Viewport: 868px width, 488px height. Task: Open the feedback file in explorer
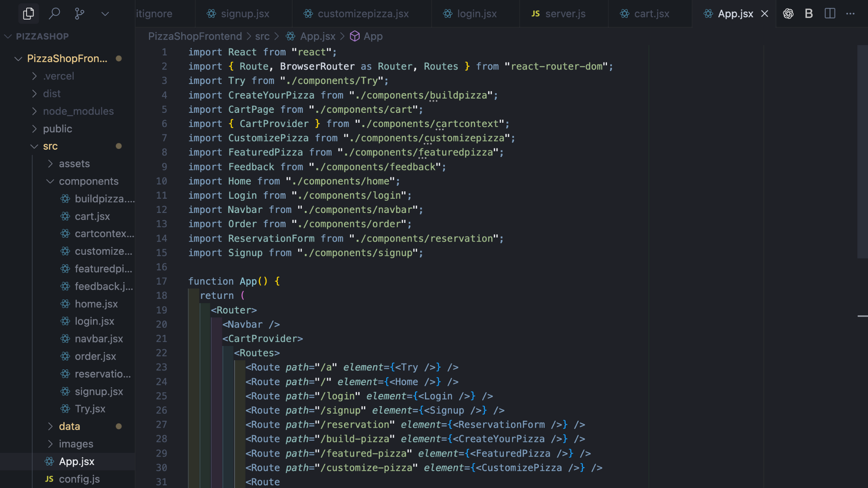pos(67,286)
